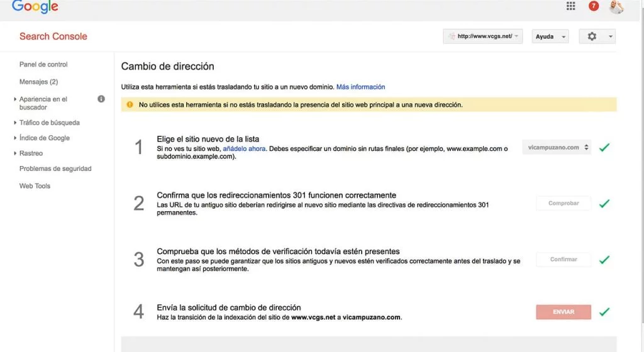Click the Comprobar button
Viewport: 644px width, 352px height.
(x=563, y=203)
